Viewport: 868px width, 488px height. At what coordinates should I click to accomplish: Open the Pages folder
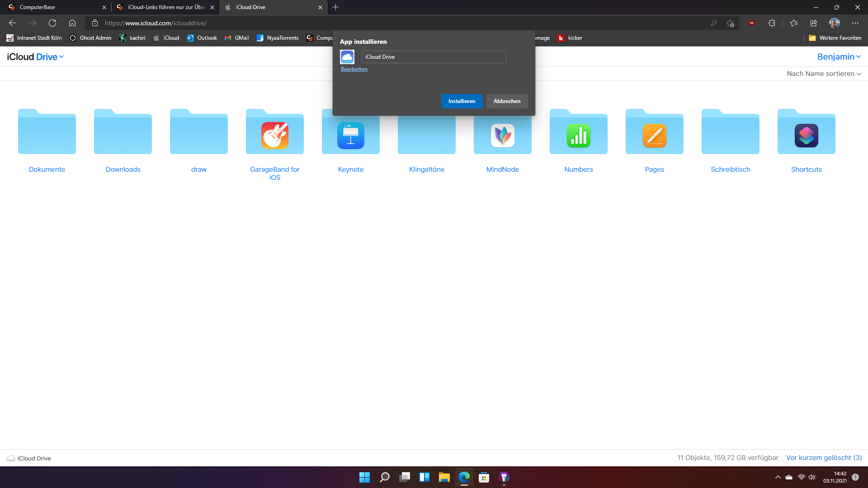pos(655,136)
